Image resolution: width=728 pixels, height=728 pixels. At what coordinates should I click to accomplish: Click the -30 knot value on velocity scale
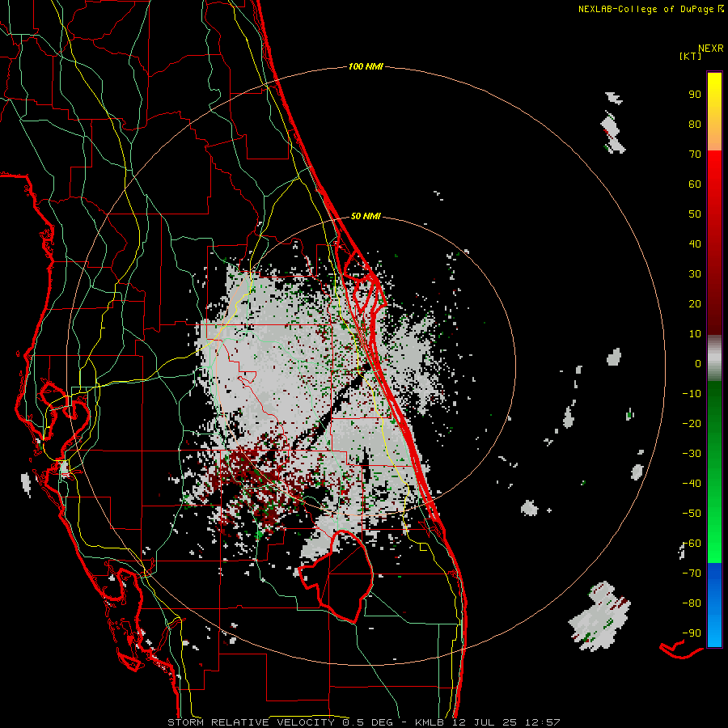tap(692, 454)
